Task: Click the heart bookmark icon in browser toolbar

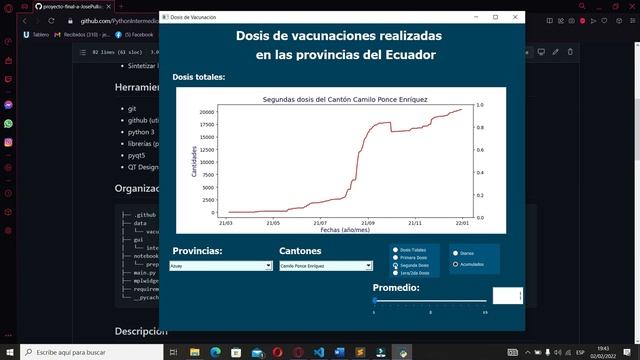Action: point(604,20)
